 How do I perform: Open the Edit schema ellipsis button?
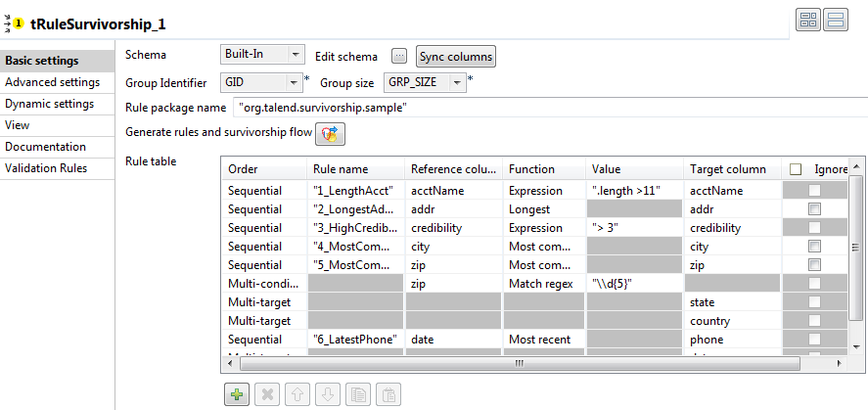point(398,56)
